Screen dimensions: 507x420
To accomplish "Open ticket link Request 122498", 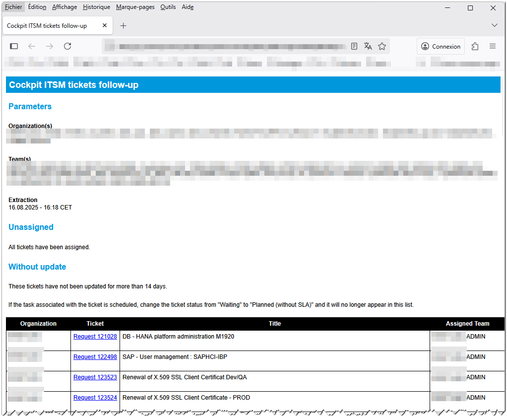I will [x=95, y=357].
